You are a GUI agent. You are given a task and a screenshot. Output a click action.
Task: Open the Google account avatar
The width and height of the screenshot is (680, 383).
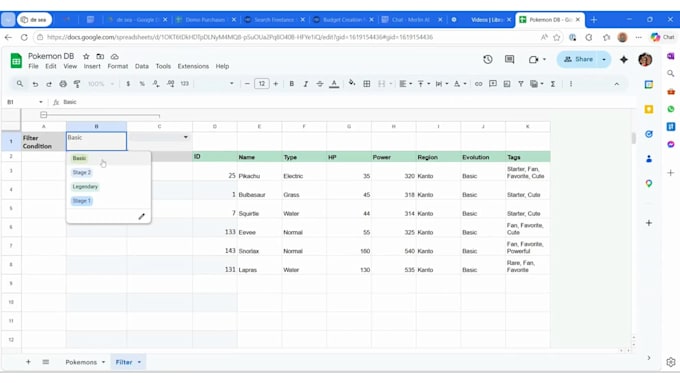[x=645, y=59]
